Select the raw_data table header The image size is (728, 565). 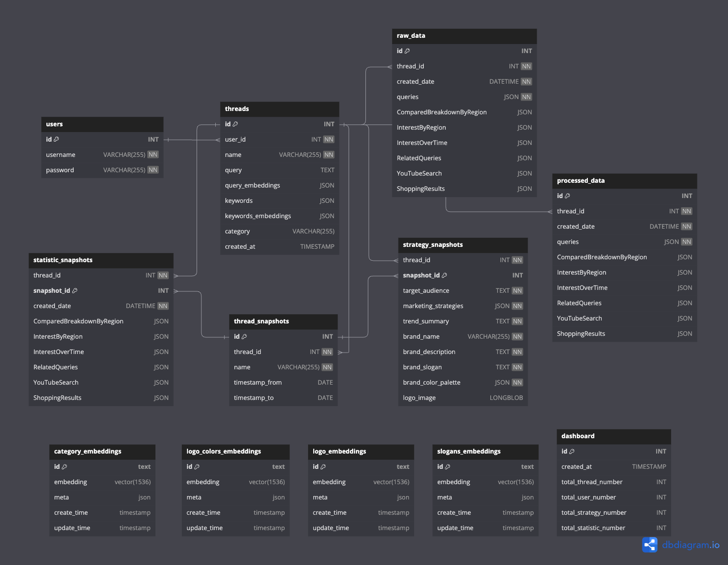pyautogui.click(x=464, y=36)
